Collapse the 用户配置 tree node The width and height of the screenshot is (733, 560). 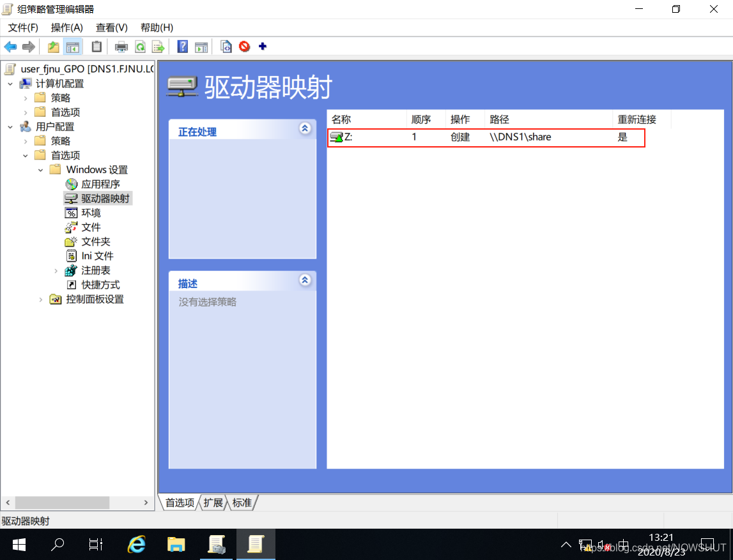pyautogui.click(x=9, y=126)
